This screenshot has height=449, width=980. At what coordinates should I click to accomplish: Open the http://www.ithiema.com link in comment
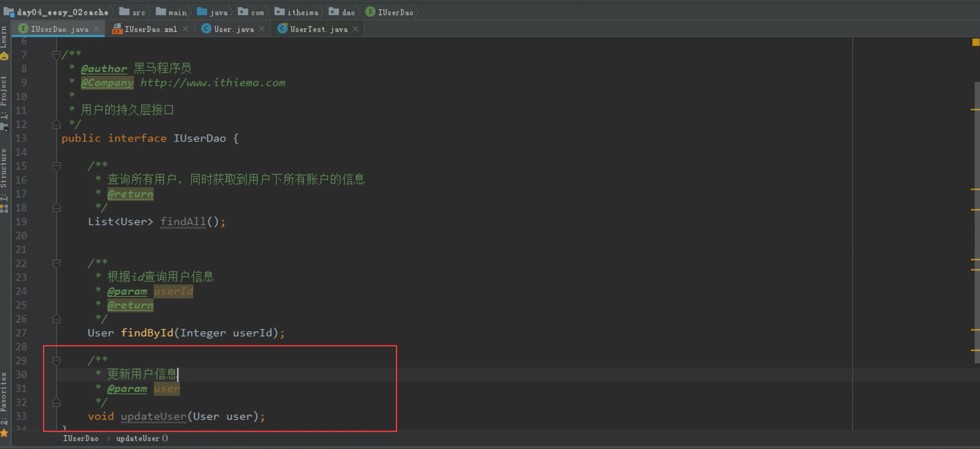point(213,83)
